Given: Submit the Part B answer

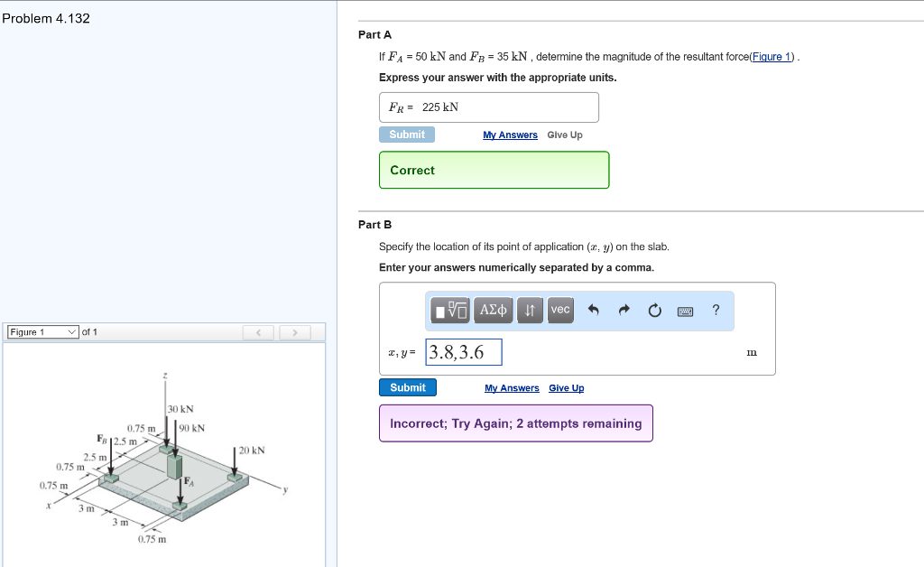Looking at the screenshot, I should (408, 387).
